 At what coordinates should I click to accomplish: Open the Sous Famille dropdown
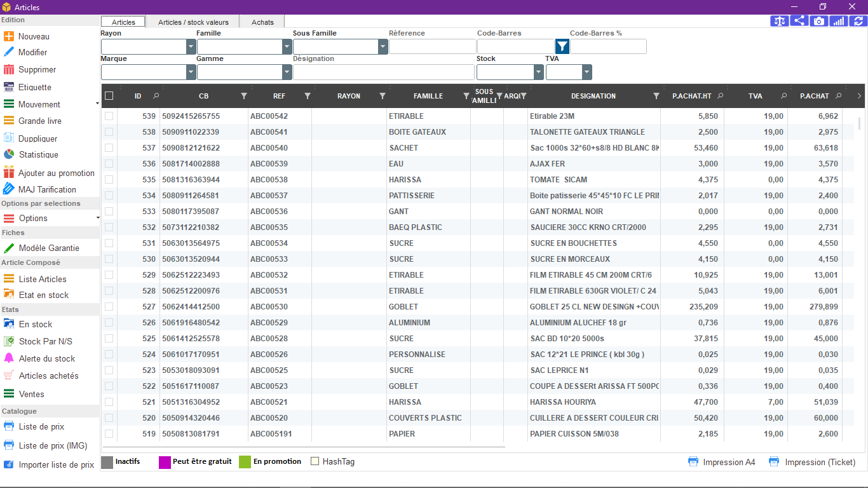click(x=383, y=46)
